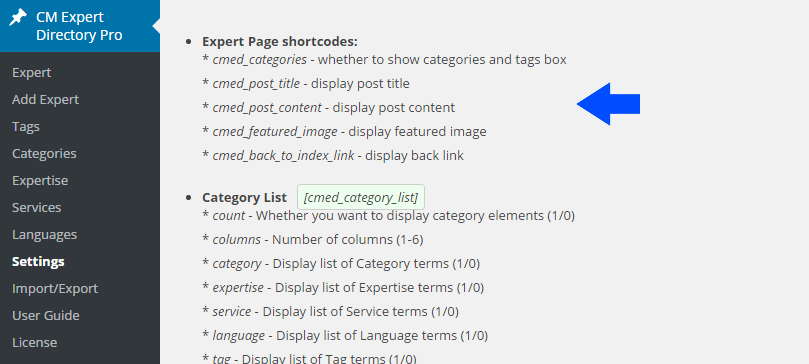
Task: Click the Category List heading
Action: 245,197
